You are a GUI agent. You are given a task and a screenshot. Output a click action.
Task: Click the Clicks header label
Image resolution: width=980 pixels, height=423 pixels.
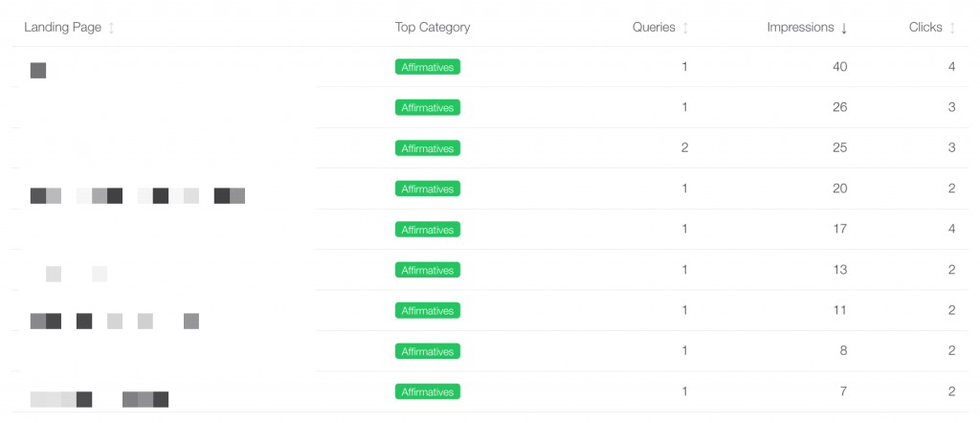(x=925, y=28)
